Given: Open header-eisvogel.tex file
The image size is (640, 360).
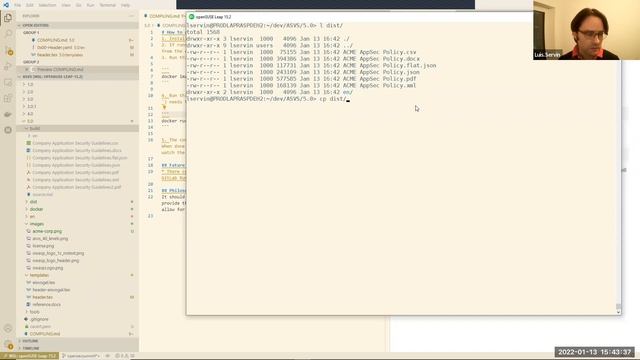Looking at the screenshot, I should tap(78, 290).
